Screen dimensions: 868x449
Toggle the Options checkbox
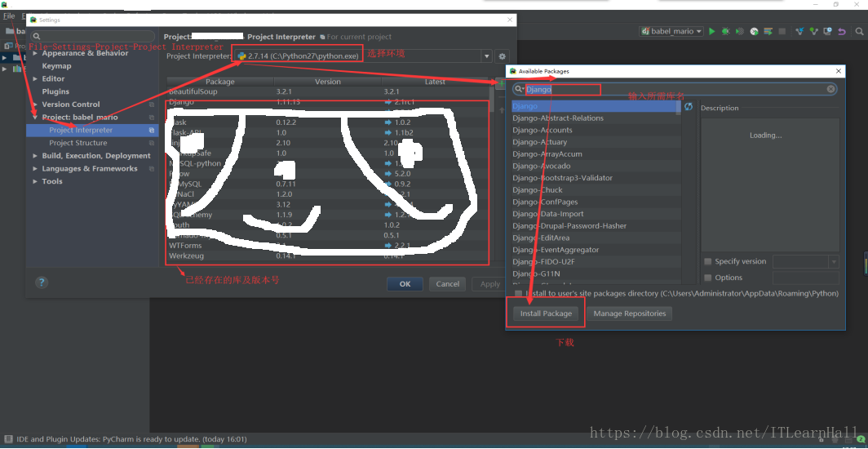[x=707, y=278]
